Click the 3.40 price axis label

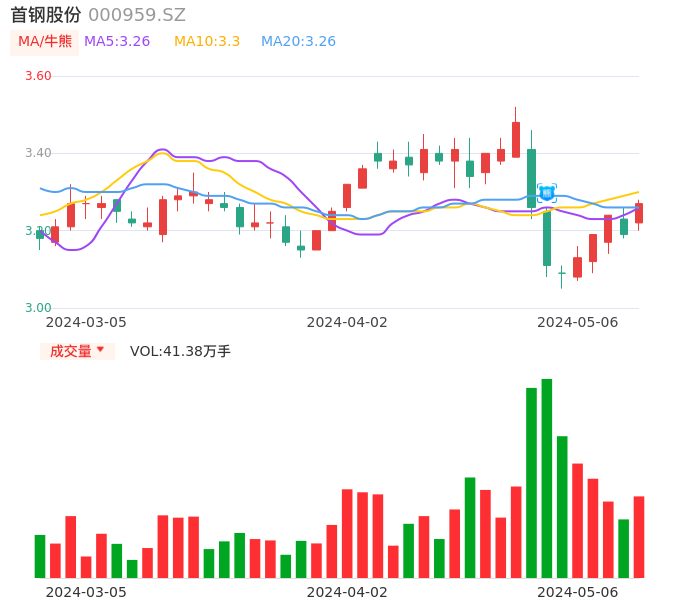pyautogui.click(x=38, y=153)
